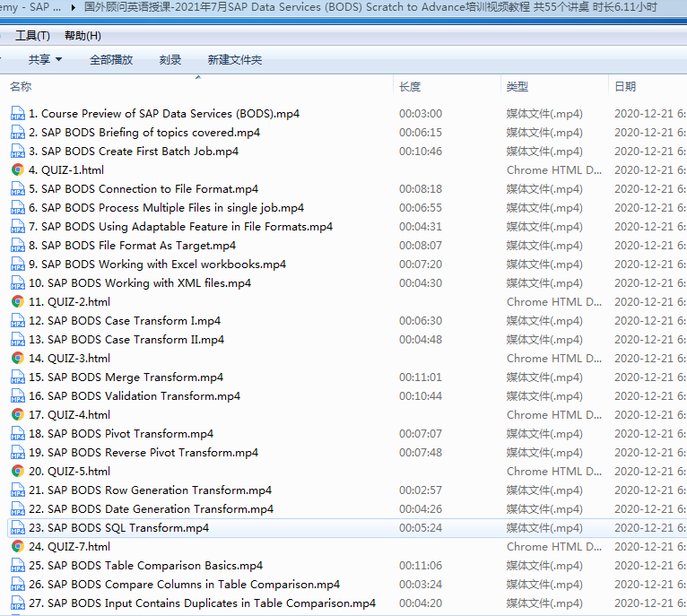Select file name '9. SAP BODS Working with Excel workbooks.mp4'
Screen dimensions: 687x616
pos(157,265)
